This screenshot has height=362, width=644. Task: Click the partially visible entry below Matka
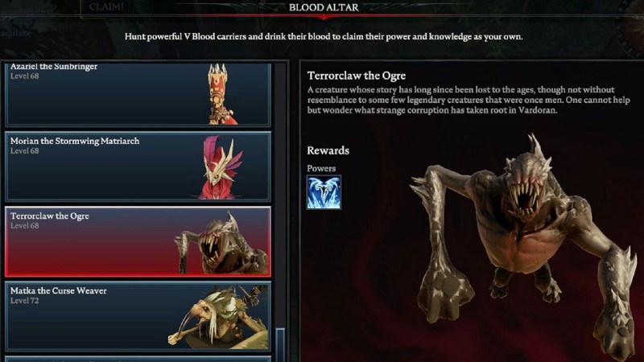coord(138,359)
